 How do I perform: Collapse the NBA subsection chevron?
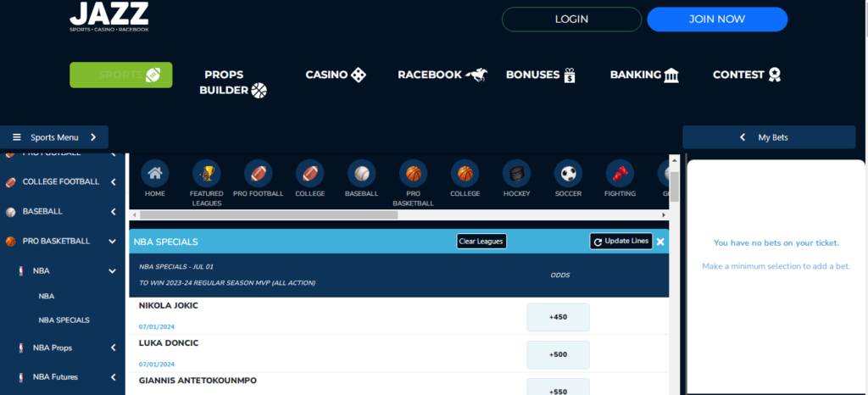pos(113,271)
